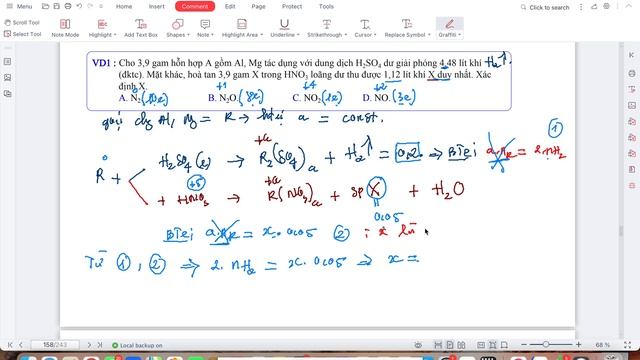640x360 pixels.
Task: Click the 'Local backup on' status
Action: pyautogui.click(x=137, y=346)
